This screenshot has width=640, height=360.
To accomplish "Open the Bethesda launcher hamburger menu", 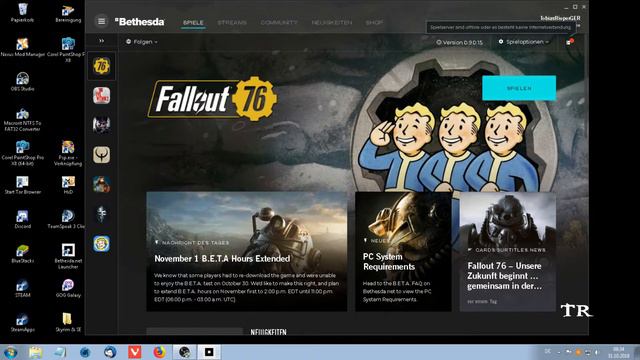I will click(101, 21).
